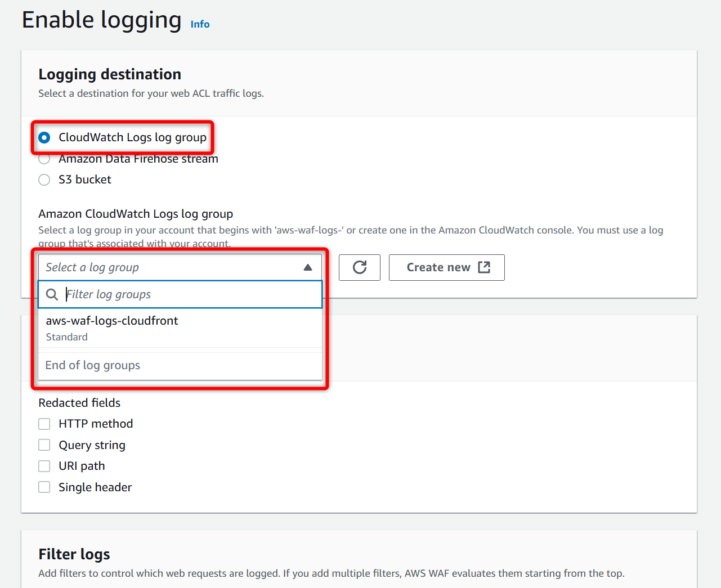Click the external link icon on Create new
The height and width of the screenshot is (588, 721).
point(484,267)
